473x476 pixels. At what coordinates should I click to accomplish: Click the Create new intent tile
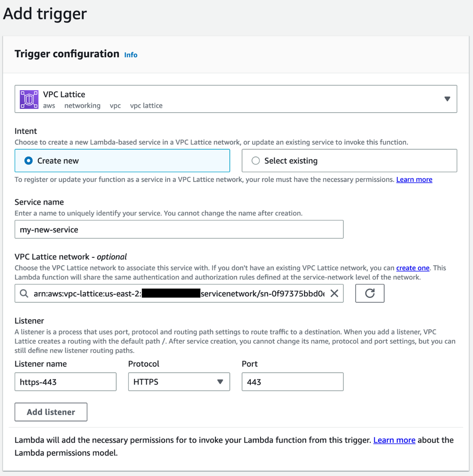[122, 161]
